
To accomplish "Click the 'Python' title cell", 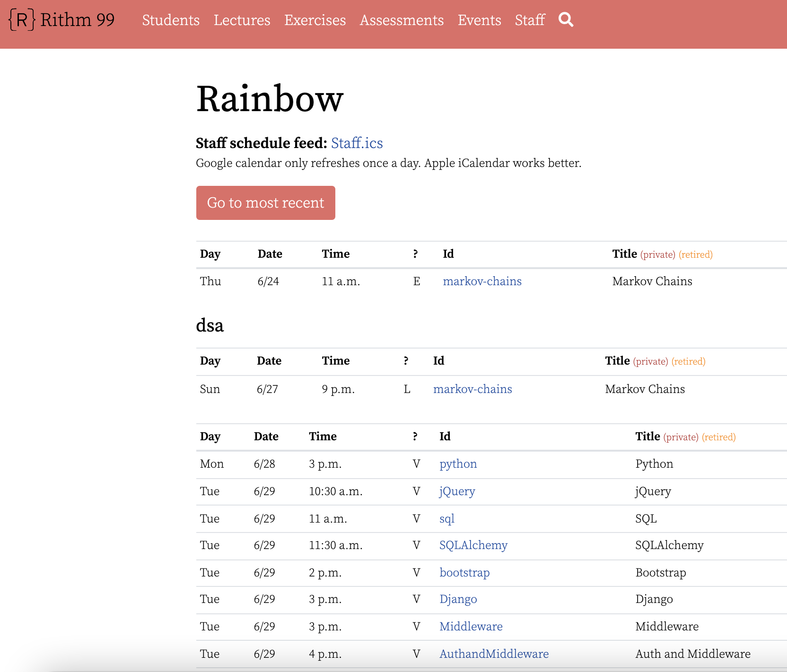I will (x=654, y=464).
